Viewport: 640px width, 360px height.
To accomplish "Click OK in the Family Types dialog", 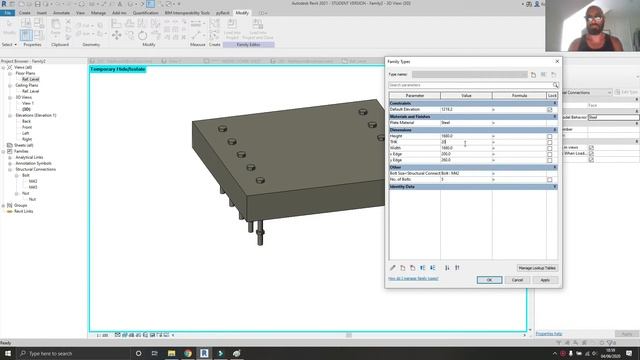I will (x=489, y=280).
